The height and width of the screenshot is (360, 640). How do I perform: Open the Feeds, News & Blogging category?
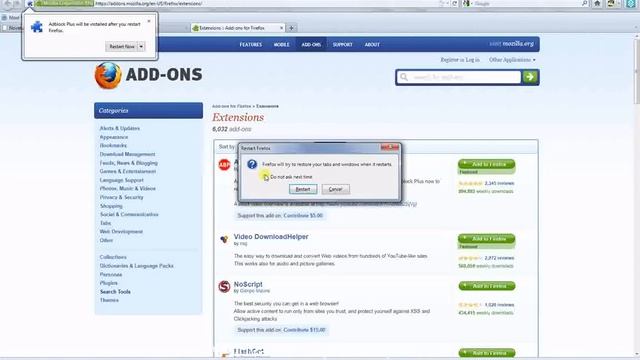[x=129, y=163]
